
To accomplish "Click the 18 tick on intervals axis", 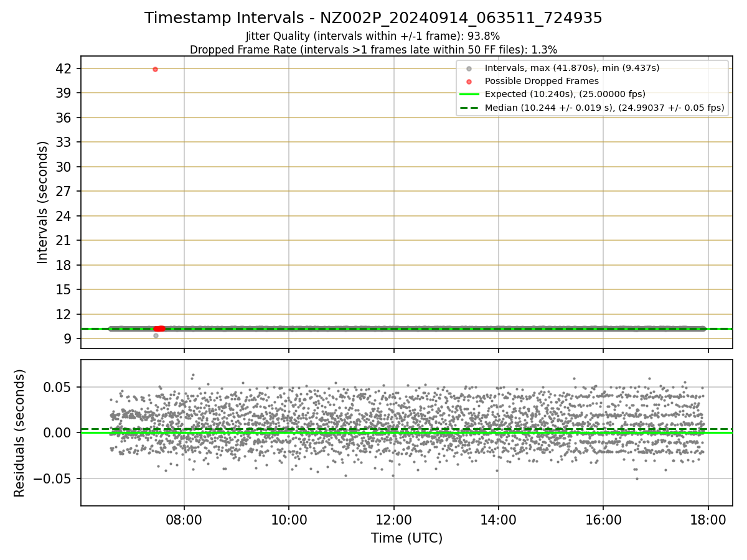I will (65, 265).
